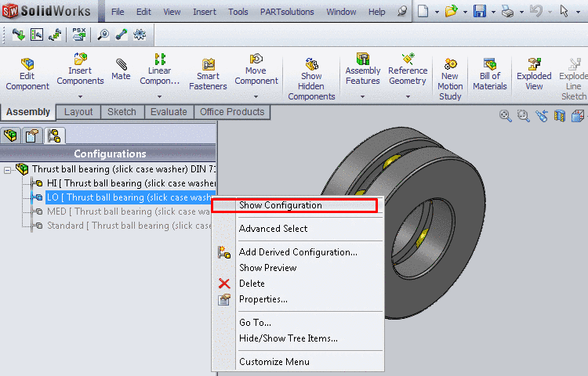
Task: Click Edit Component tool
Action: pos(27,74)
